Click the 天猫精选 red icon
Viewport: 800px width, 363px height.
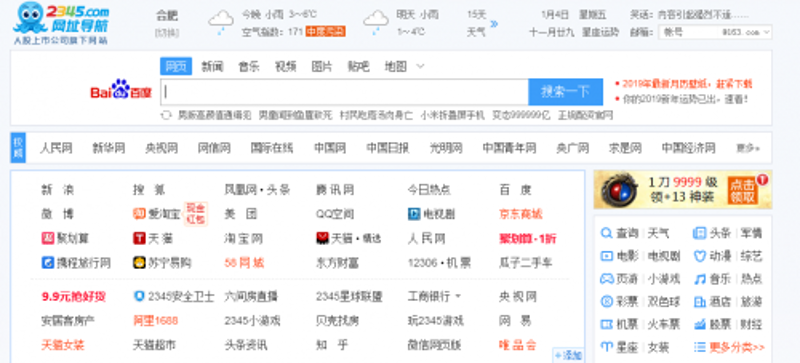322,238
